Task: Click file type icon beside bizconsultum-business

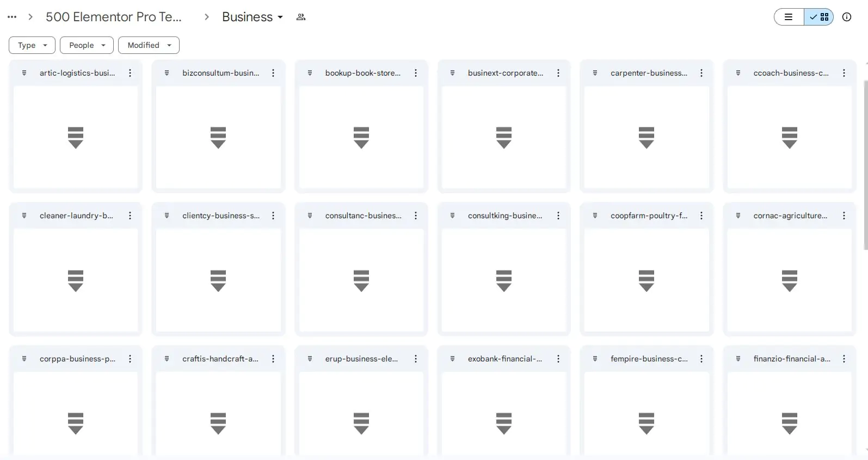Action: click(x=167, y=73)
